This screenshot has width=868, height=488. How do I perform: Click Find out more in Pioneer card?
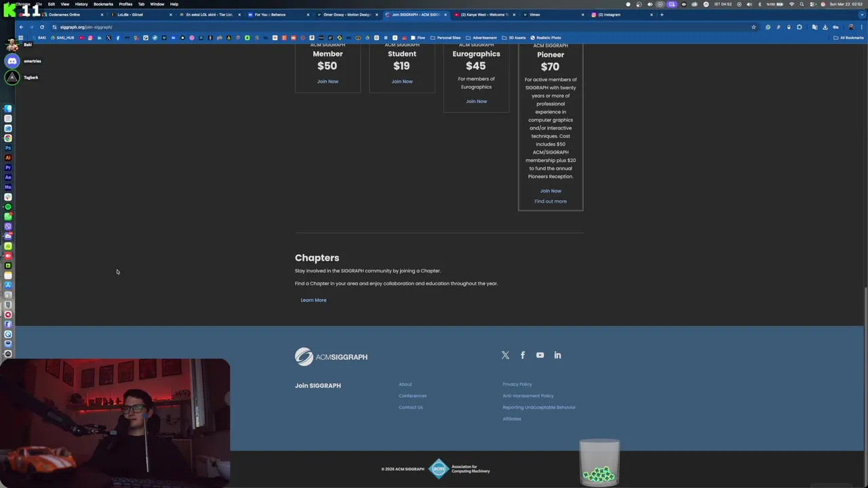pyautogui.click(x=551, y=201)
